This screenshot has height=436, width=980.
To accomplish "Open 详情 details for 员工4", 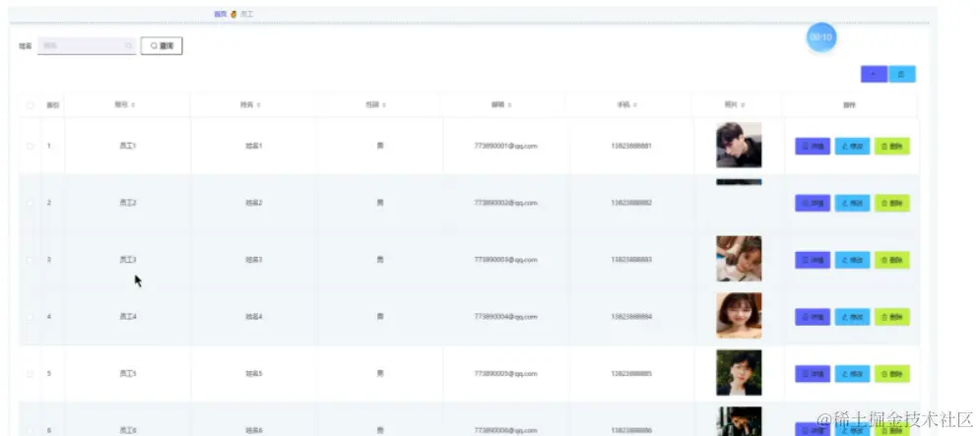I will tap(813, 317).
